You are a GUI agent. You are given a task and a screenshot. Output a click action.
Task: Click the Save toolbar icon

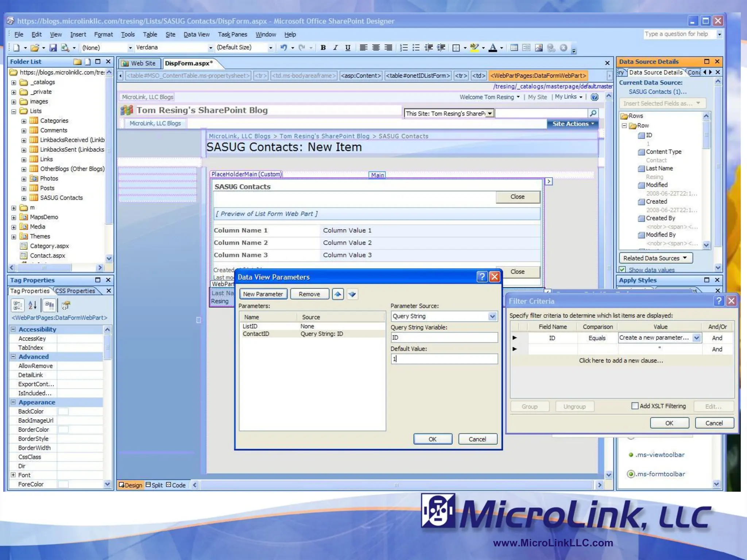(53, 48)
